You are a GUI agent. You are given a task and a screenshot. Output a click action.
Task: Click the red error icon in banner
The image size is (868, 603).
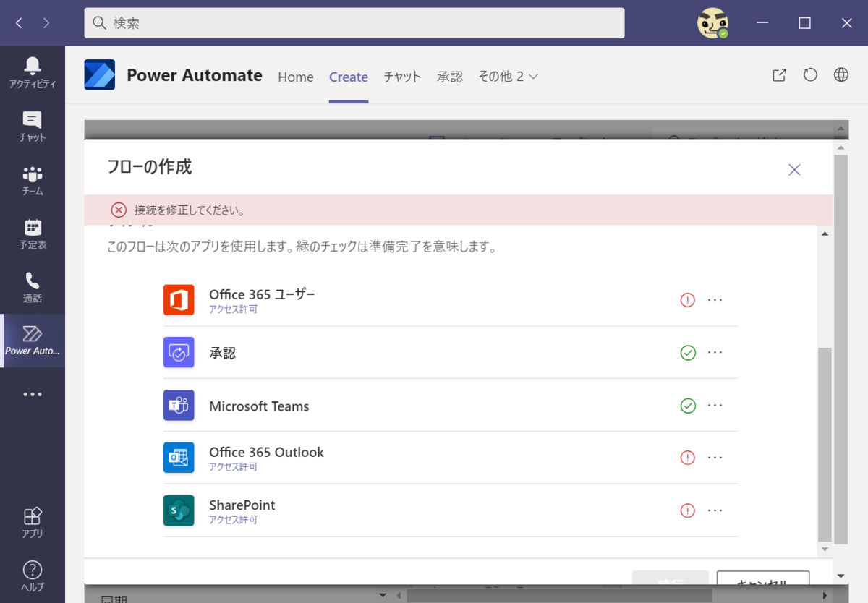(x=119, y=210)
